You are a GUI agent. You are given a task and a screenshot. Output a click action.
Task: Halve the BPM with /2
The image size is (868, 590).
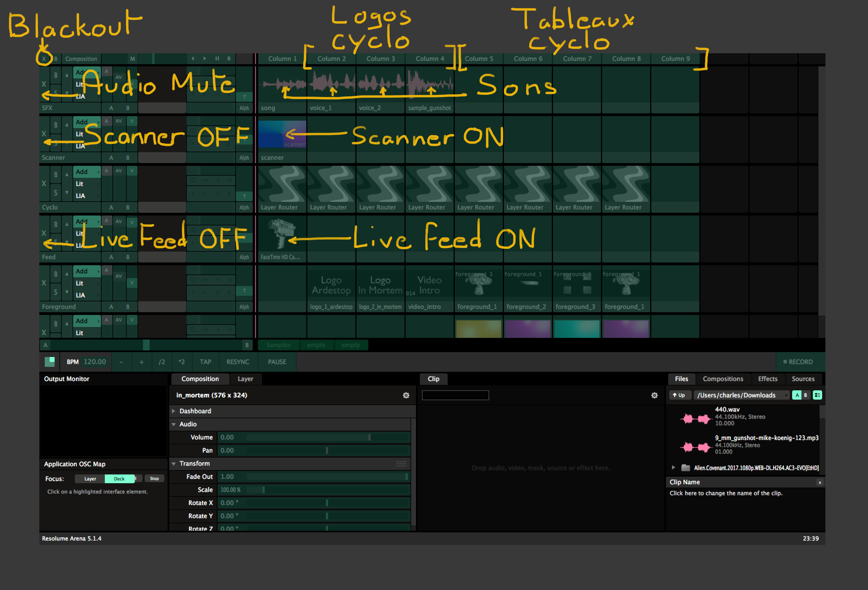point(162,362)
